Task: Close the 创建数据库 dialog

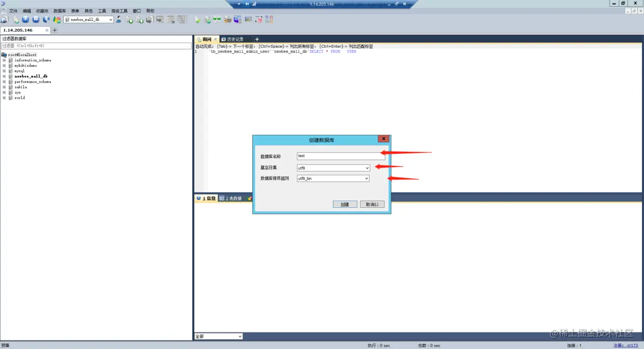Action: [383, 139]
